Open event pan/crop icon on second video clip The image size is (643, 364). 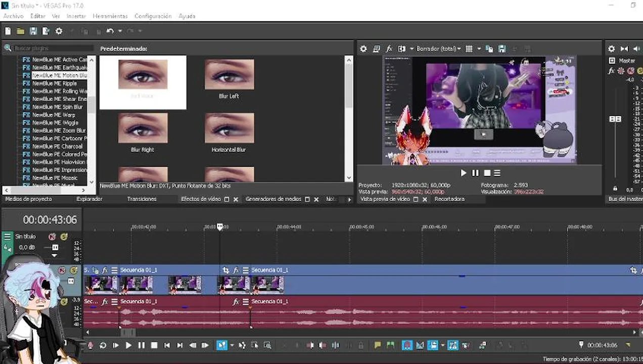pyautogui.click(x=226, y=270)
